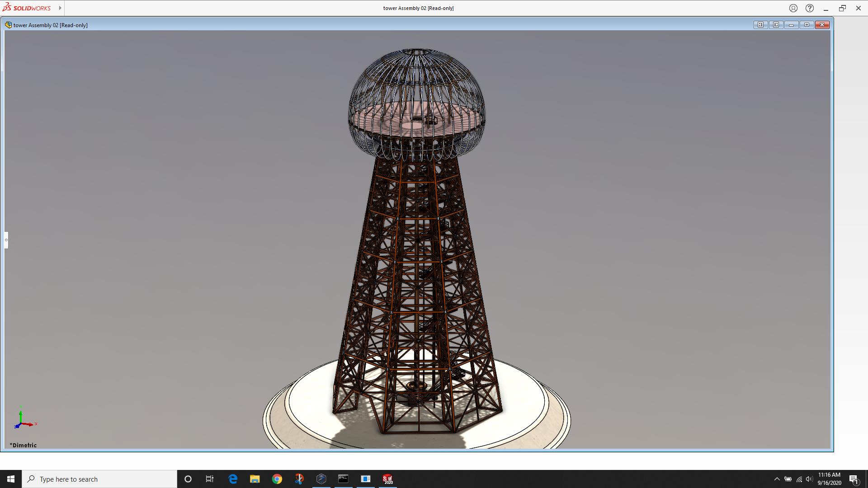Open the Windows notification center
The image size is (868, 488).
pyautogui.click(x=854, y=479)
